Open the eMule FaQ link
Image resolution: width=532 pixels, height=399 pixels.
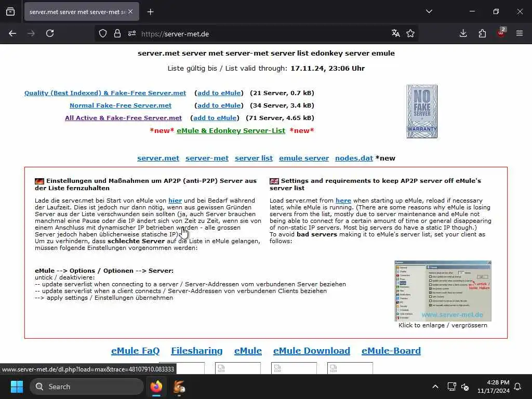(x=136, y=351)
